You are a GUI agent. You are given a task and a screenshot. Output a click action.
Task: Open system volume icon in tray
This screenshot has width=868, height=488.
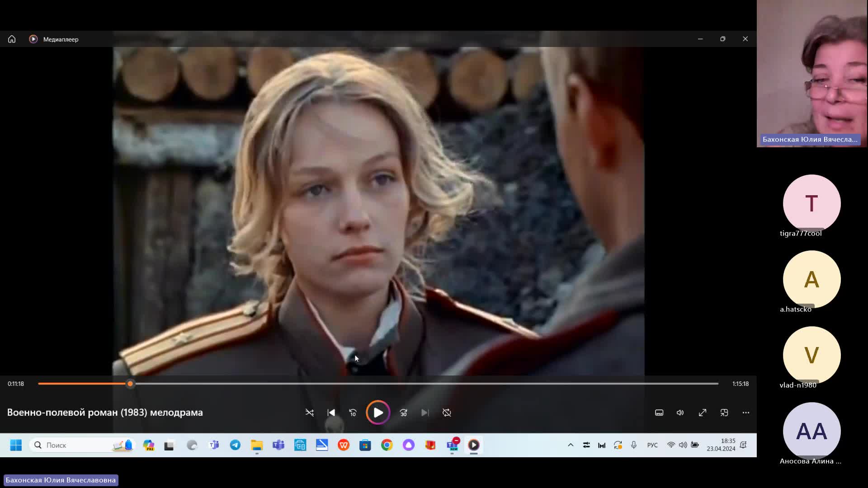[x=683, y=445]
